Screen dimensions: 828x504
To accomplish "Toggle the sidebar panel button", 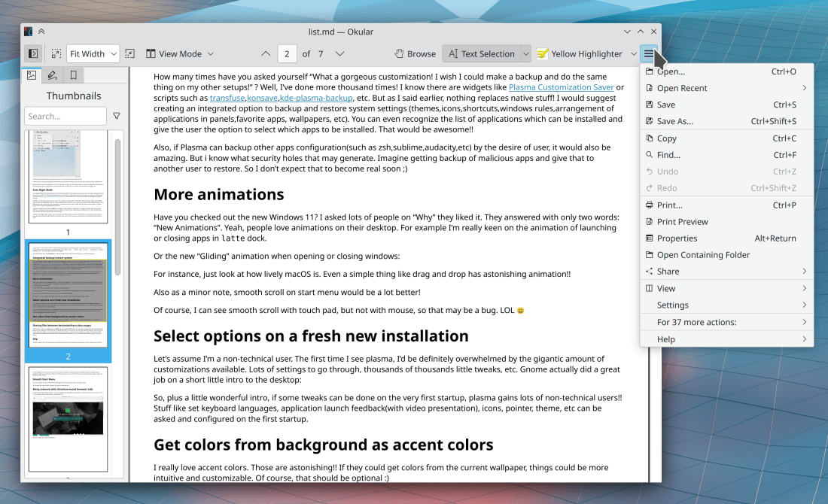I will [x=32, y=53].
